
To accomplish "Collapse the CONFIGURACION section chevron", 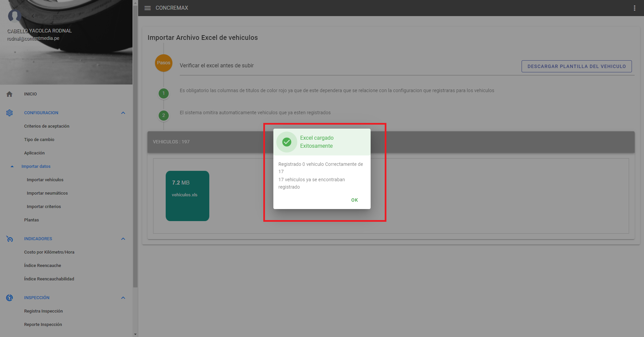I will click(x=123, y=113).
